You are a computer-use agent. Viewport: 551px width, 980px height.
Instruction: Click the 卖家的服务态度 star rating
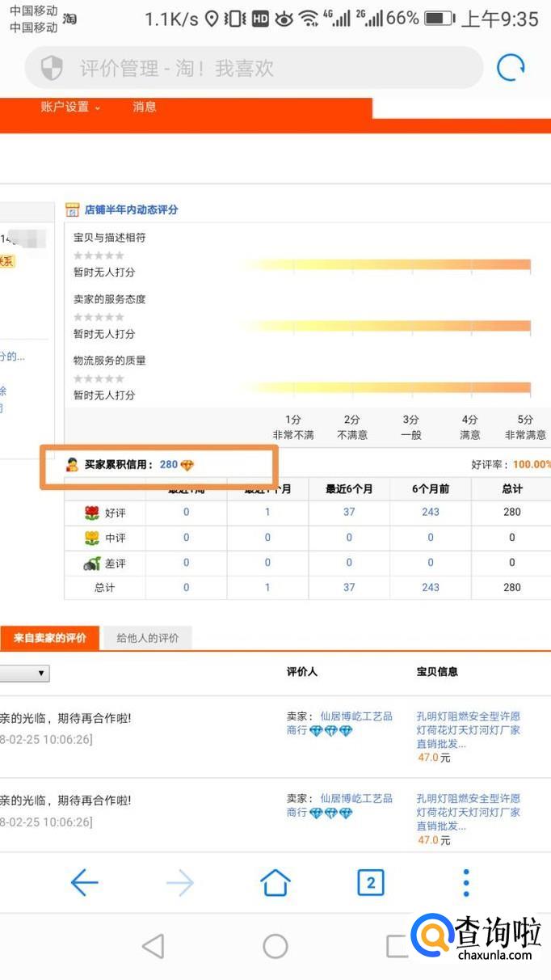99,317
